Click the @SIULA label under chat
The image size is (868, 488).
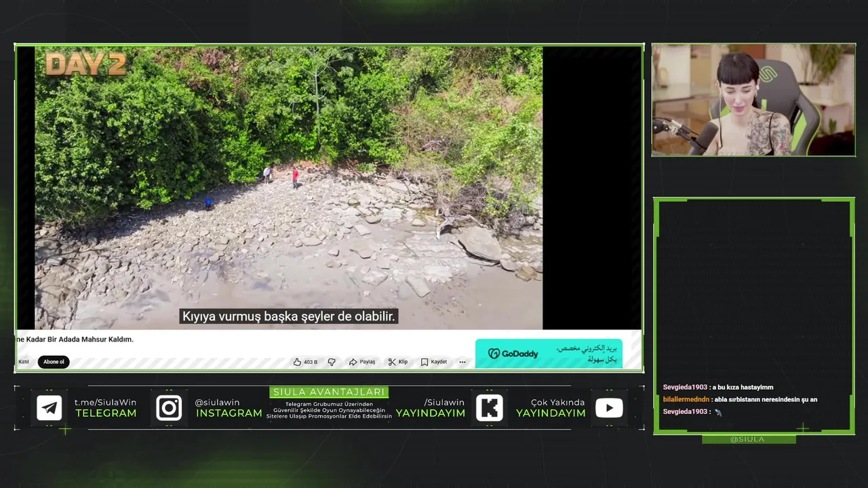tap(748, 439)
